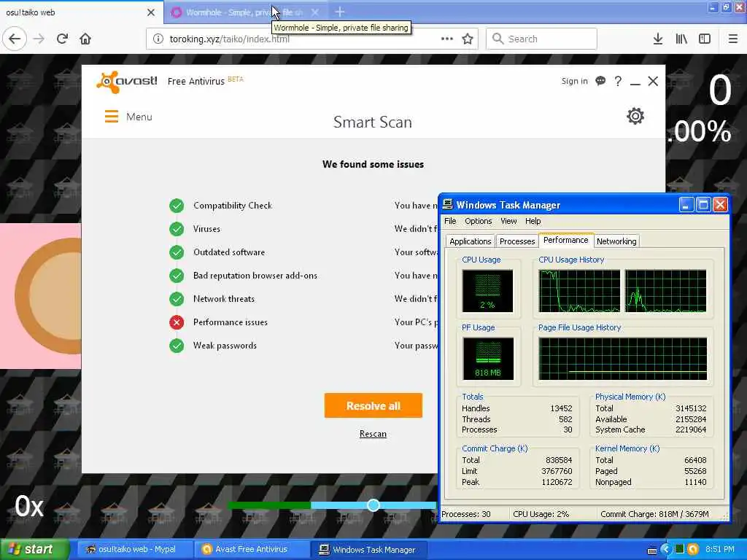Click the CPU Usage meter

(487, 291)
